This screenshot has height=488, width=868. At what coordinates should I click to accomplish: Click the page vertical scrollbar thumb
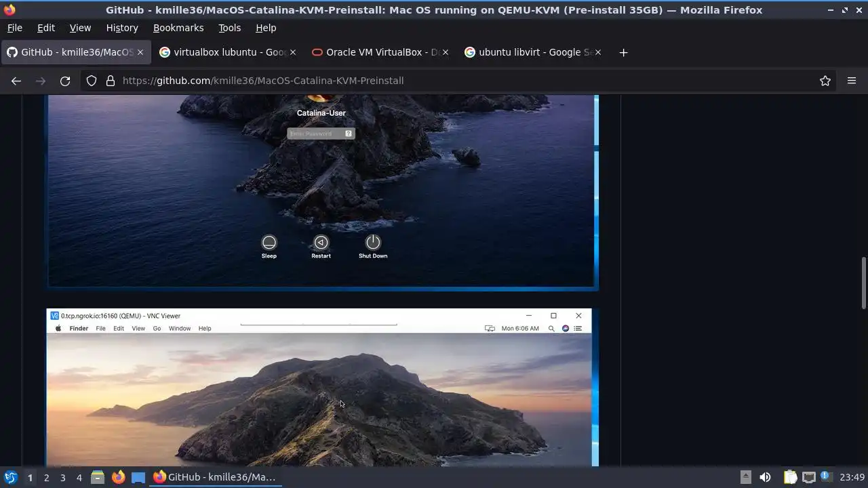[863, 283]
